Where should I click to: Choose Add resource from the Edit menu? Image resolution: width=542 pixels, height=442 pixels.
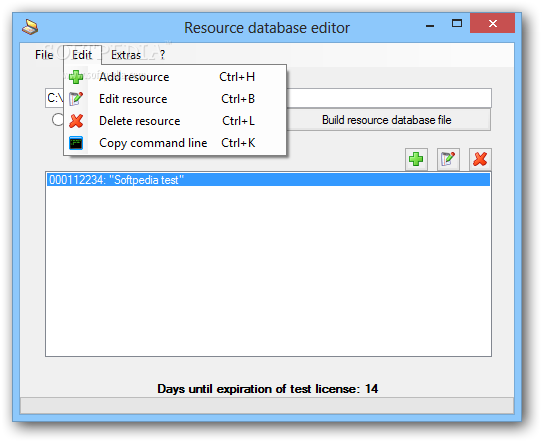pos(175,77)
